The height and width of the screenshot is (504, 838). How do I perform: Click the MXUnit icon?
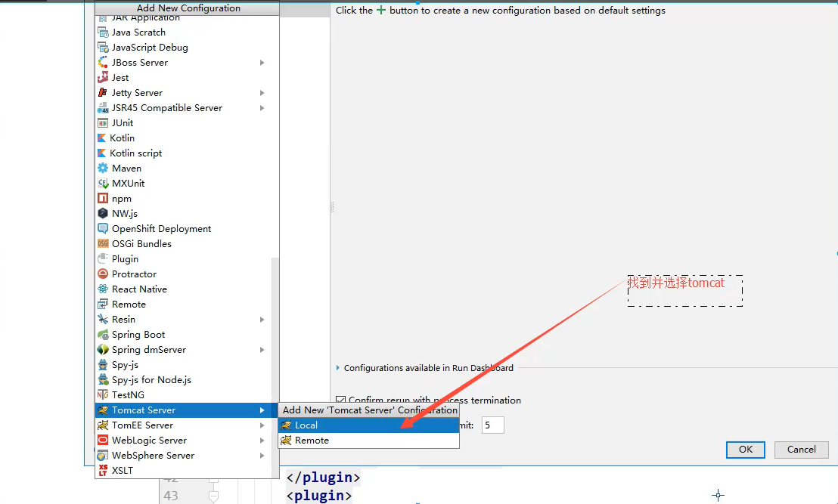tap(103, 184)
